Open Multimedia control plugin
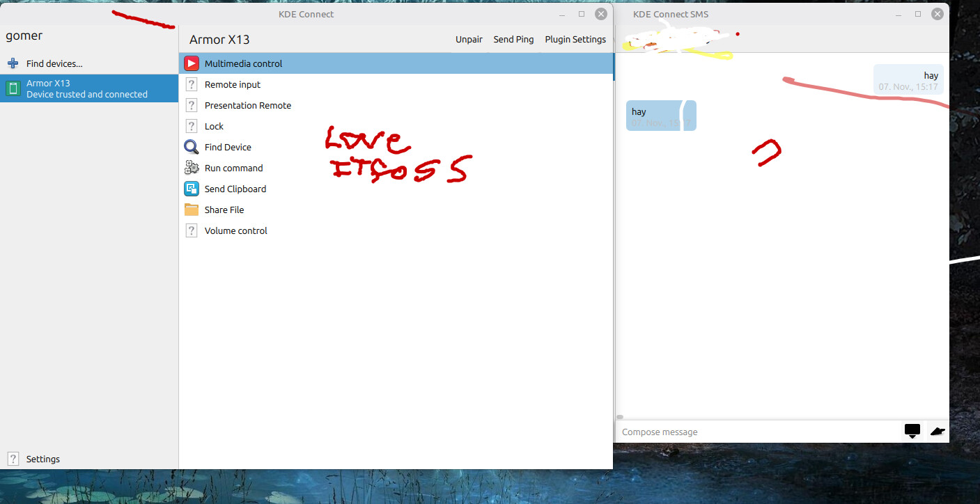The height and width of the screenshot is (504, 980). coord(243,63)
